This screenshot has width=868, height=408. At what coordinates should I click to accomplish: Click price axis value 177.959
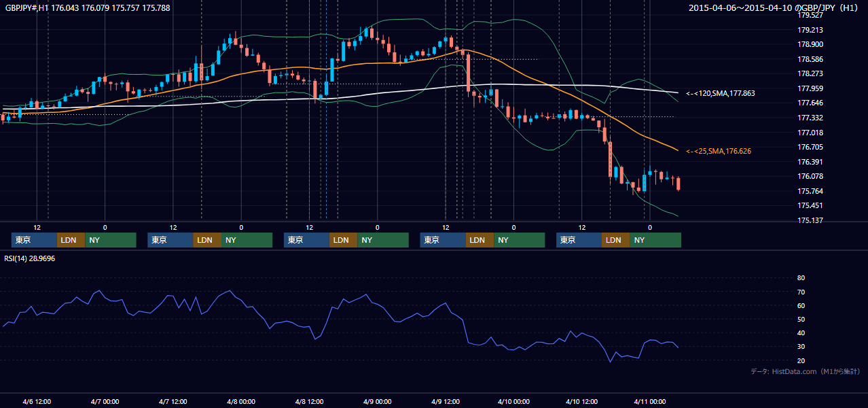[x=810, y=88]
